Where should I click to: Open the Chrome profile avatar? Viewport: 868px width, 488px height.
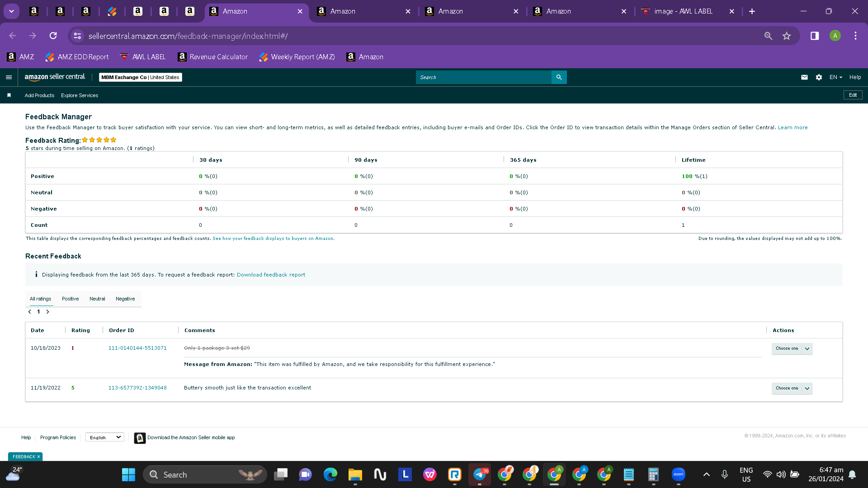(835, 36)
